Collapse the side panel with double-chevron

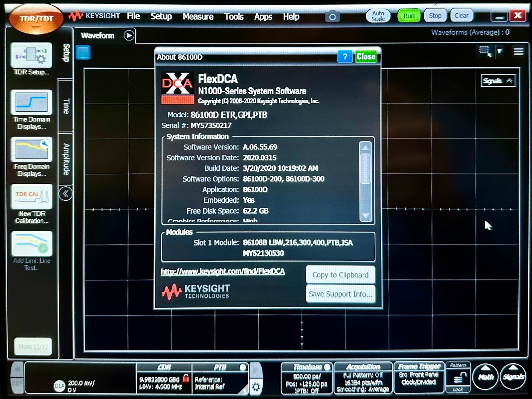(66, 194)
